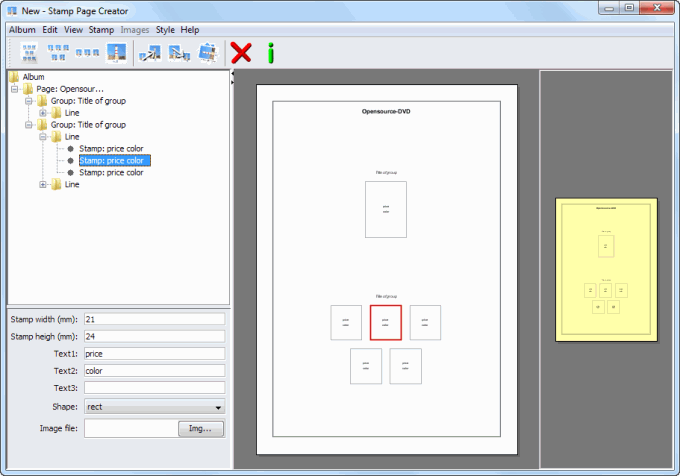Select the red-highlighted stamp on the page
The image size is (680, 476).
point(386,323)
